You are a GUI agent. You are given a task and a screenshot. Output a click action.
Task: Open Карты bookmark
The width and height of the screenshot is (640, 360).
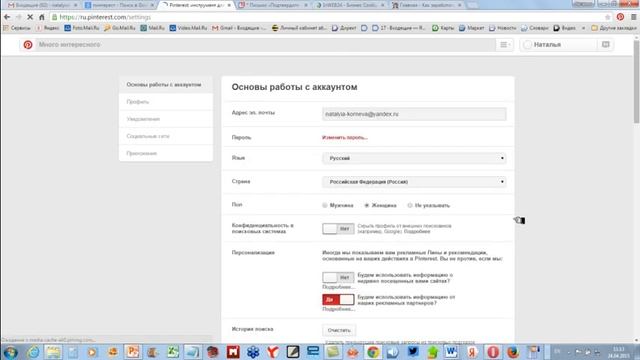pos(444,28)
